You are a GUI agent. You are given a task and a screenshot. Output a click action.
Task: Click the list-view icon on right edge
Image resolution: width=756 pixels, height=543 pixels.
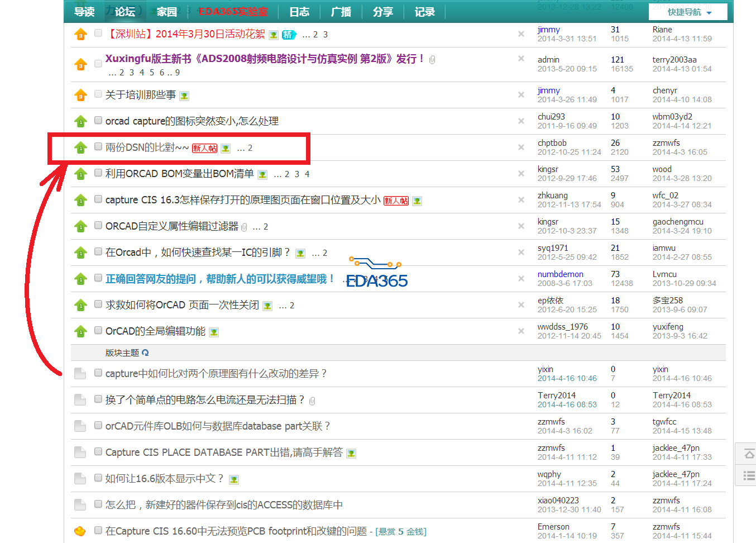click(x=749, y=476)
